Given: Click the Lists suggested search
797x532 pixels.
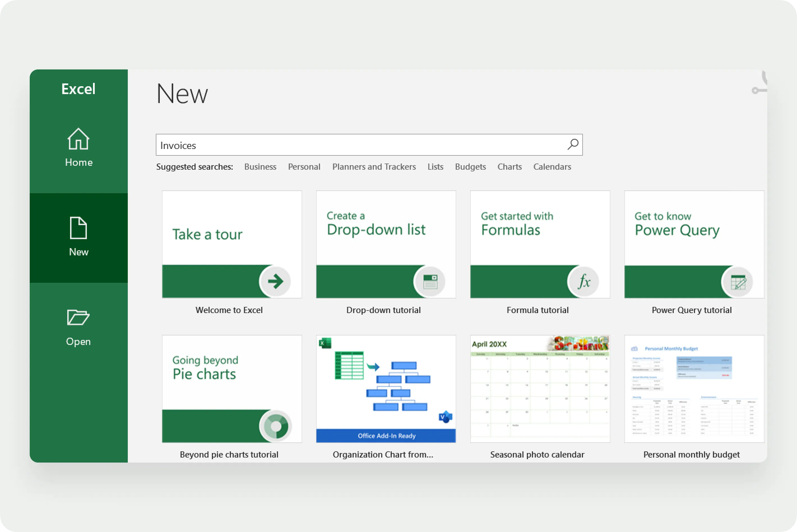Looking at the screenshot, I should coord(435,167).
